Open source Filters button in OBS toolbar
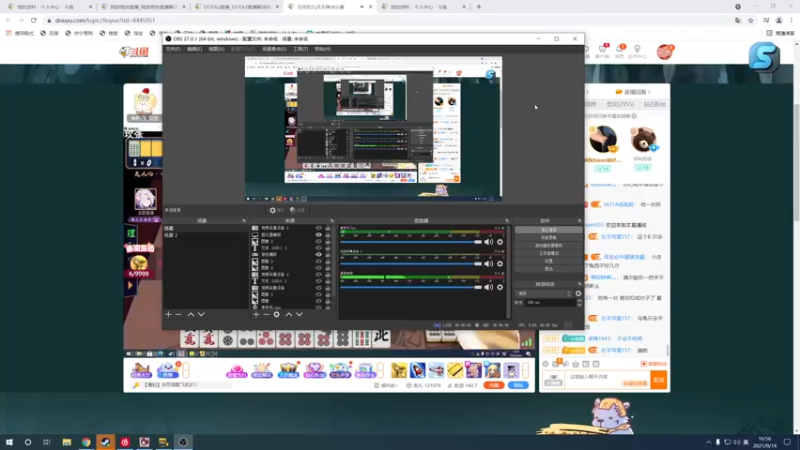 [297, 210]
